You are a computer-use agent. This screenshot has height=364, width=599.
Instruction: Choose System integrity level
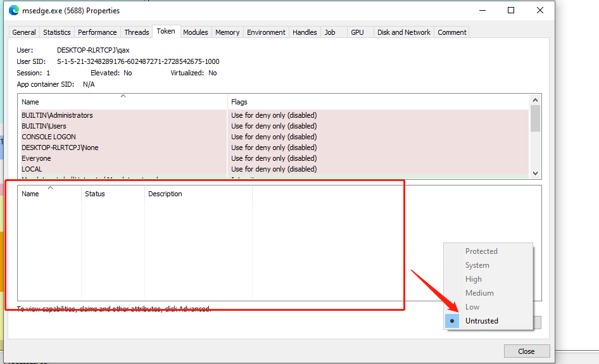tap(489, 265)
